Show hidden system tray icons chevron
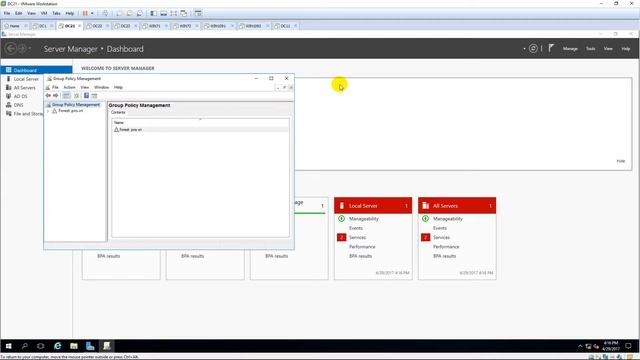 click(x=580, y=346)
